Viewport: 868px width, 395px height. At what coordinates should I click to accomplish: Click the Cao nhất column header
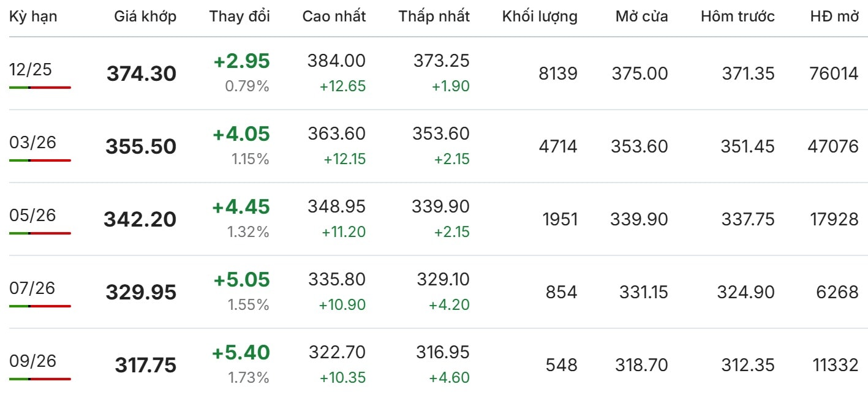(x=334, y=17)
